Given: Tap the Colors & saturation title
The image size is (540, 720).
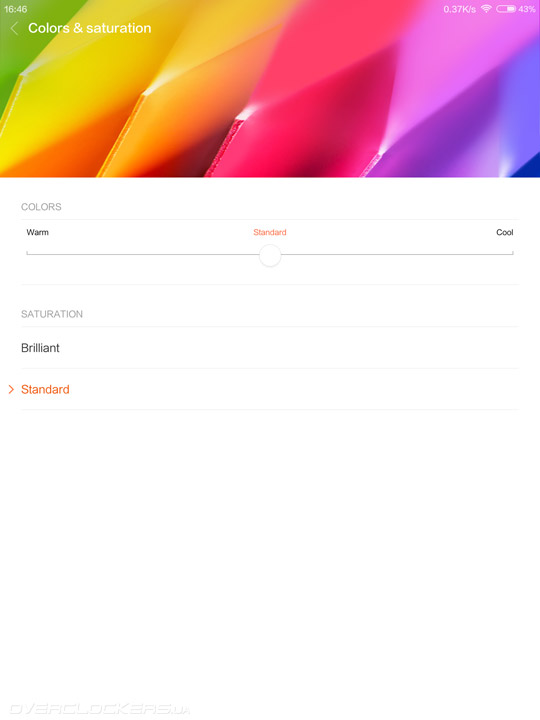Looking at the screenshot, I should [90, 28].
